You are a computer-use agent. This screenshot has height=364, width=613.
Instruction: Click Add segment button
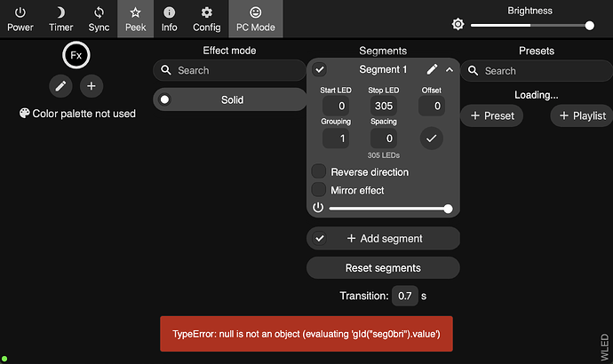click(x=384, y=238)
